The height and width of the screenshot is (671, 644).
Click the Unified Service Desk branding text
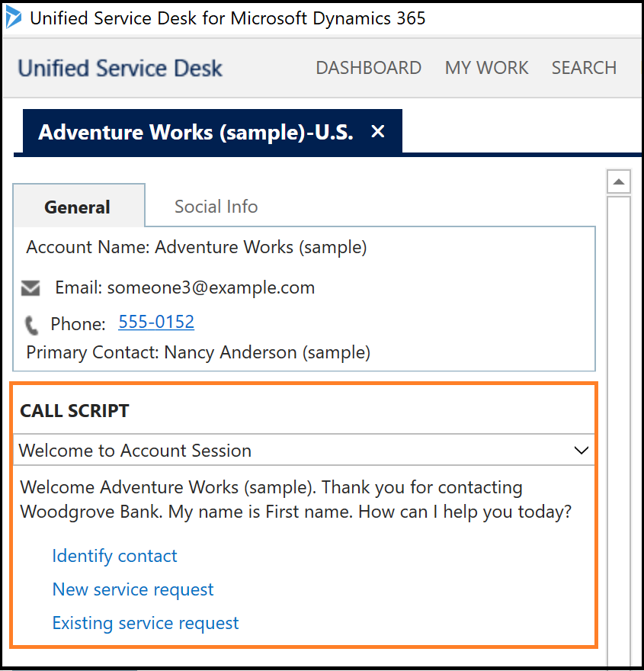pyautogui.click(x=119, y=68)
